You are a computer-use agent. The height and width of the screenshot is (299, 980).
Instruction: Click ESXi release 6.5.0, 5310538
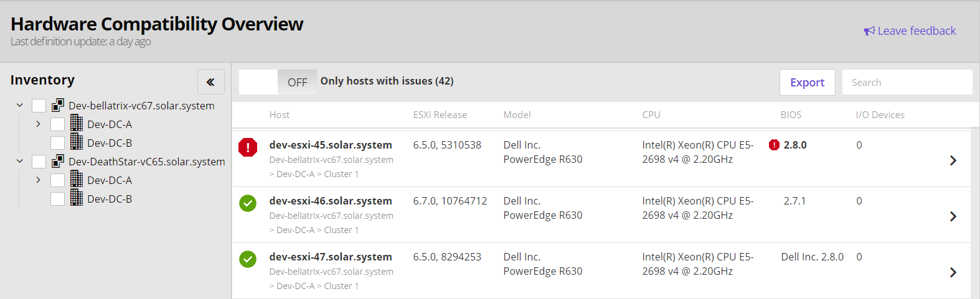(x=447, y=145)
